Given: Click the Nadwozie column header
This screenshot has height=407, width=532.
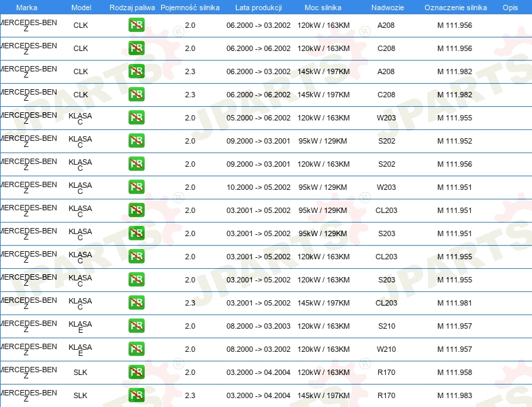Looking at the screenshot, I should coord(388,7).
